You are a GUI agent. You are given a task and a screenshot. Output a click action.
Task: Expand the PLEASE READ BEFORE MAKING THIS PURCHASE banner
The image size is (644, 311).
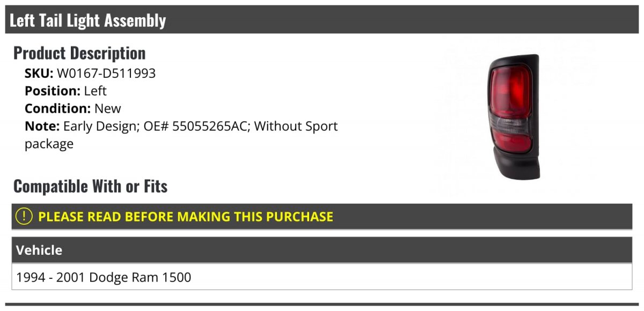pyautogui.click(x=322, y=217)
